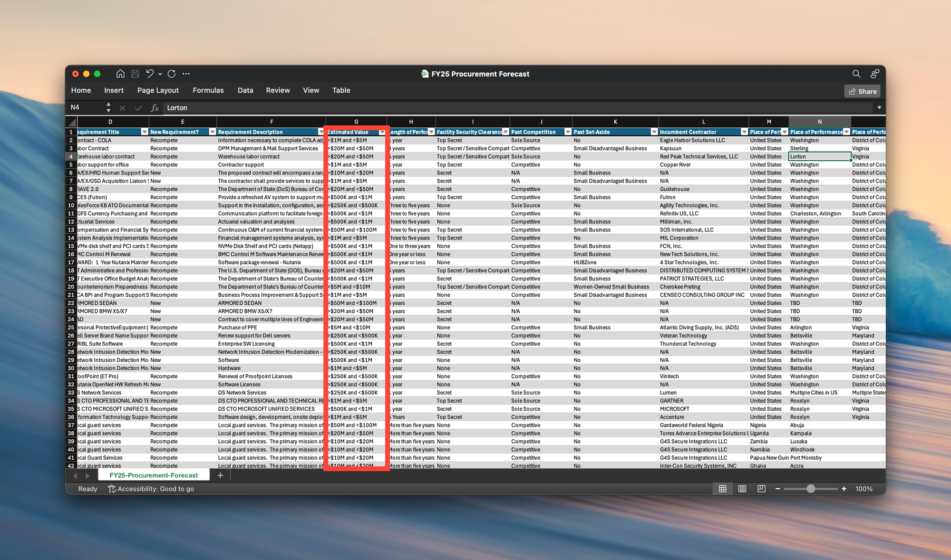Open the Incumbent Contractor filter dropdown
The height and width of the screenshot is (560, 951).
[744, 132]
